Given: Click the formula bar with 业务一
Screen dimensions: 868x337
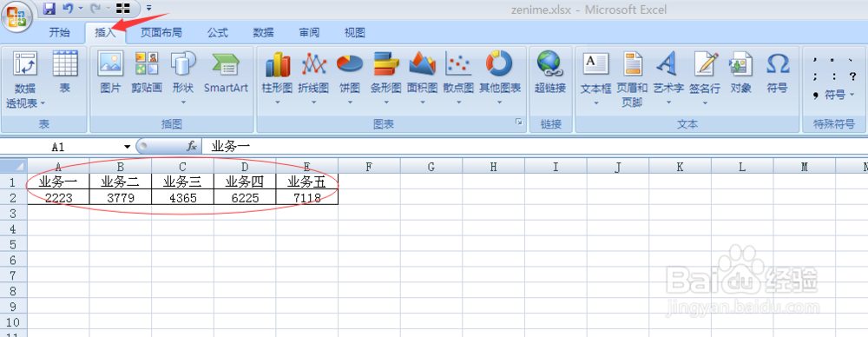Looking at the screenshot, I should coord(534,146).
